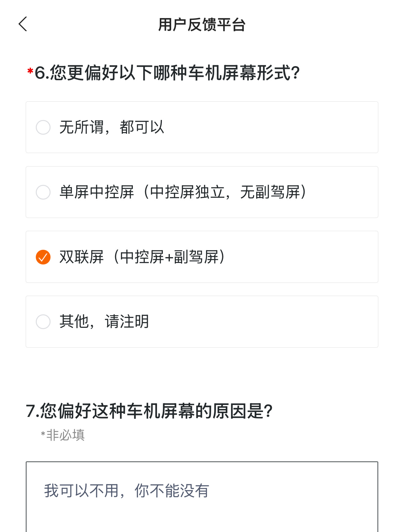Select the 单屏中控屏 radio circle

(x=43, y=192)
